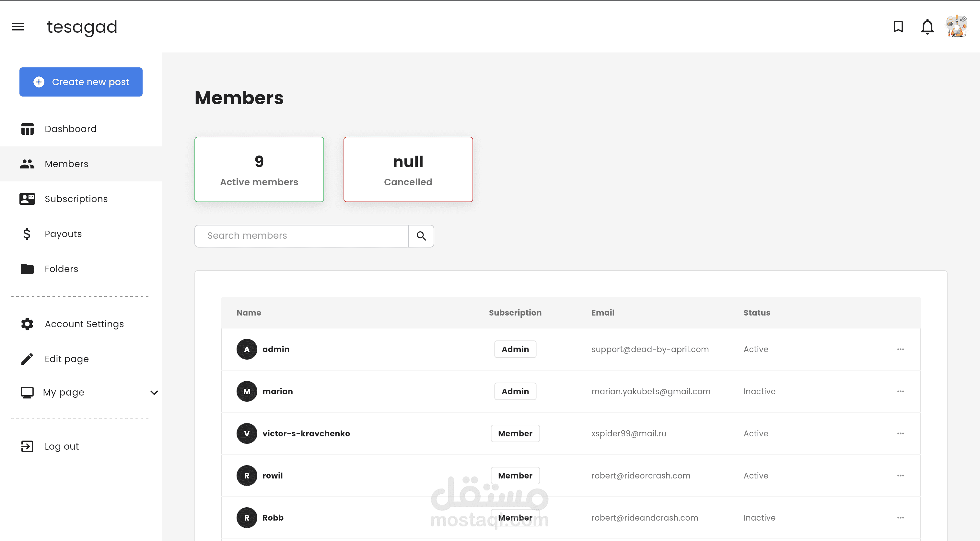Click the Cancelled members card
The image size is (980, 541).
408,169
